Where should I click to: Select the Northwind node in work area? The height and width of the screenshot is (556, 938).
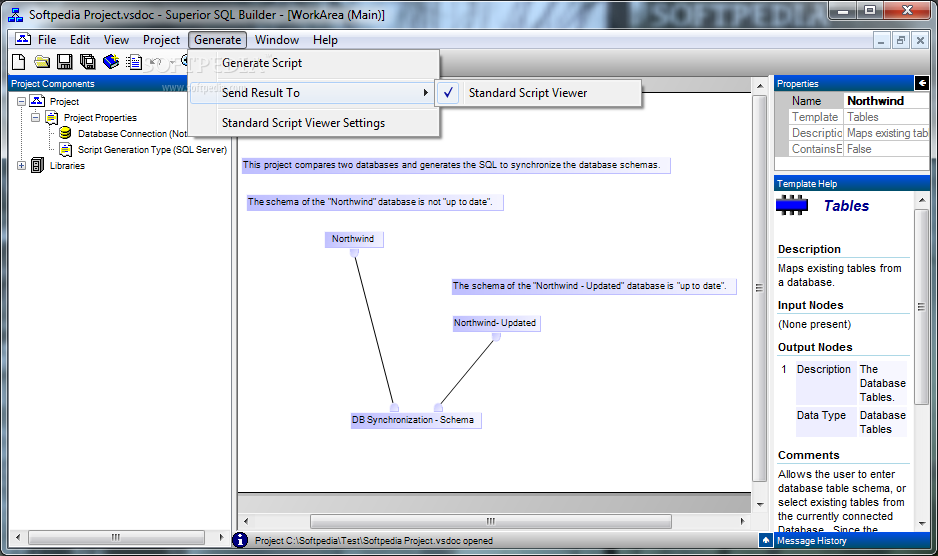pyautogui.click(x=354, y=239)
